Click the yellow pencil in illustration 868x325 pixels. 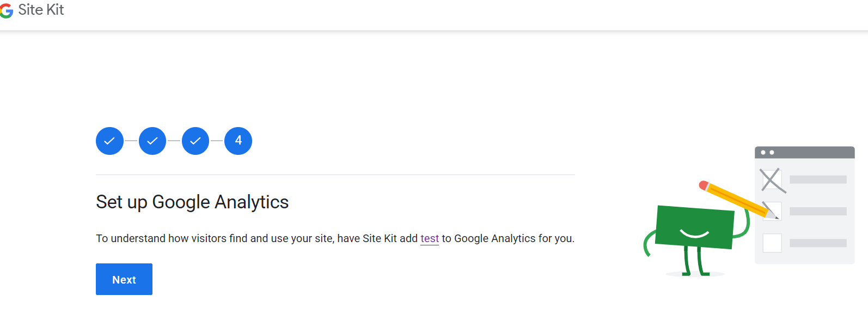click(738, 200)
